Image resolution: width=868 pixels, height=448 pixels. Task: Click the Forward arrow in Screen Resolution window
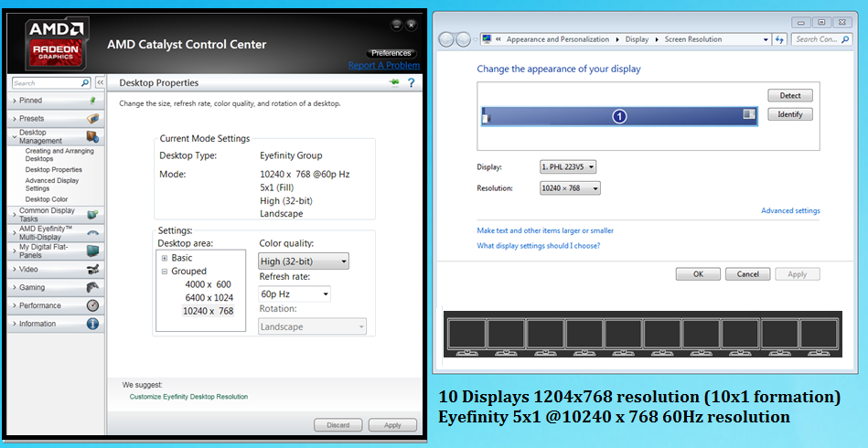[x=464, y=39]
